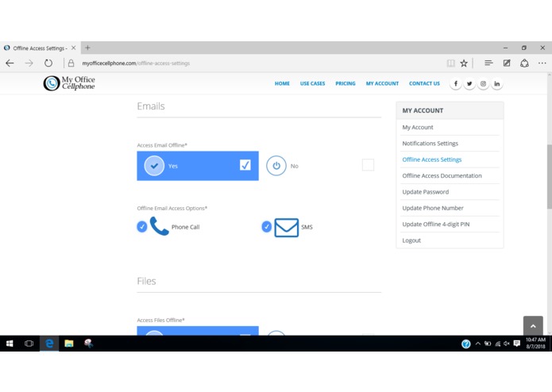Open the Facebook social icon
Viewport: 552px width, 392px height.
(456, 83)
